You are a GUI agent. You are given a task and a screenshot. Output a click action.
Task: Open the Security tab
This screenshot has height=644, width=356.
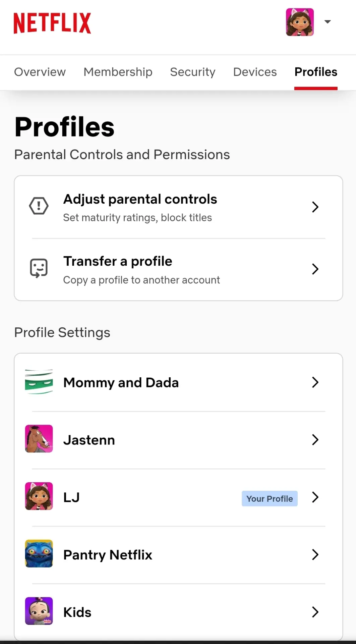coord(193,72)
